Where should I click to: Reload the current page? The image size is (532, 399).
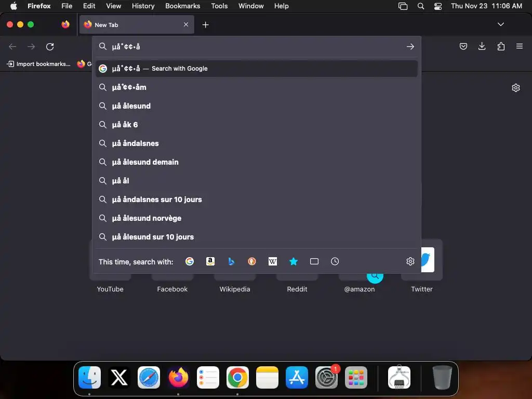click(x=50, y=46)
